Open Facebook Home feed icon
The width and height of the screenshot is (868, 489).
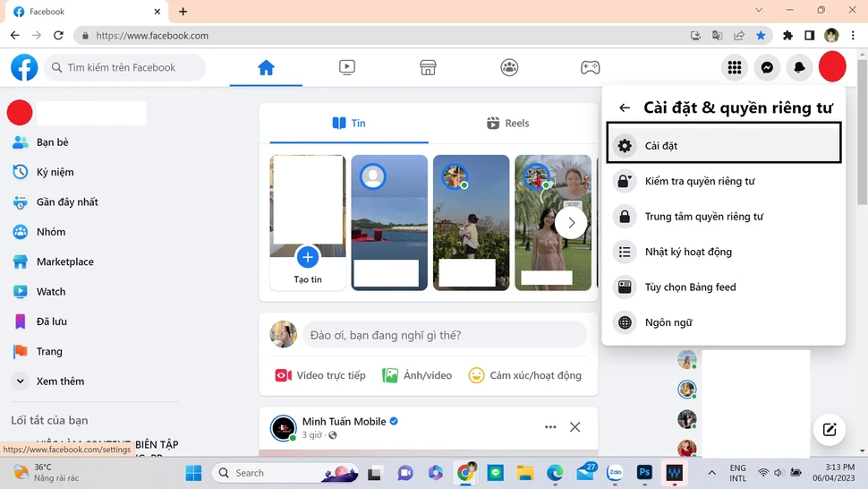click(266, 67)
